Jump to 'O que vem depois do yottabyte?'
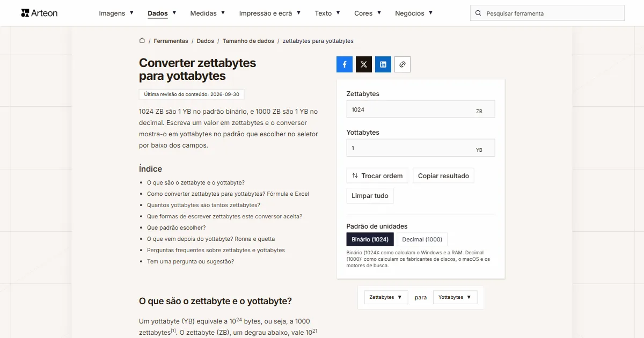The image size is (644, 338). [x=211, y=239]
